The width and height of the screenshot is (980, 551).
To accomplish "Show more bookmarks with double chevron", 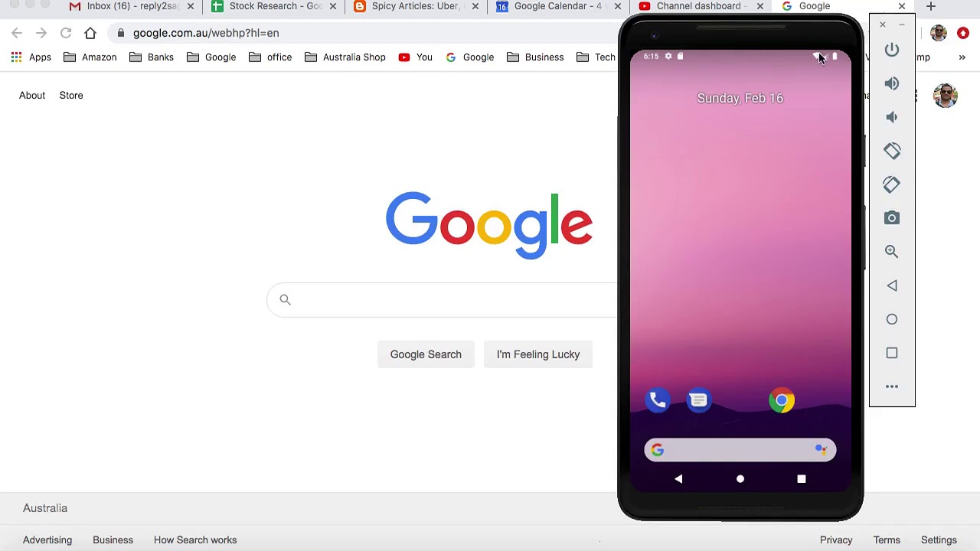I will point(962,57).
